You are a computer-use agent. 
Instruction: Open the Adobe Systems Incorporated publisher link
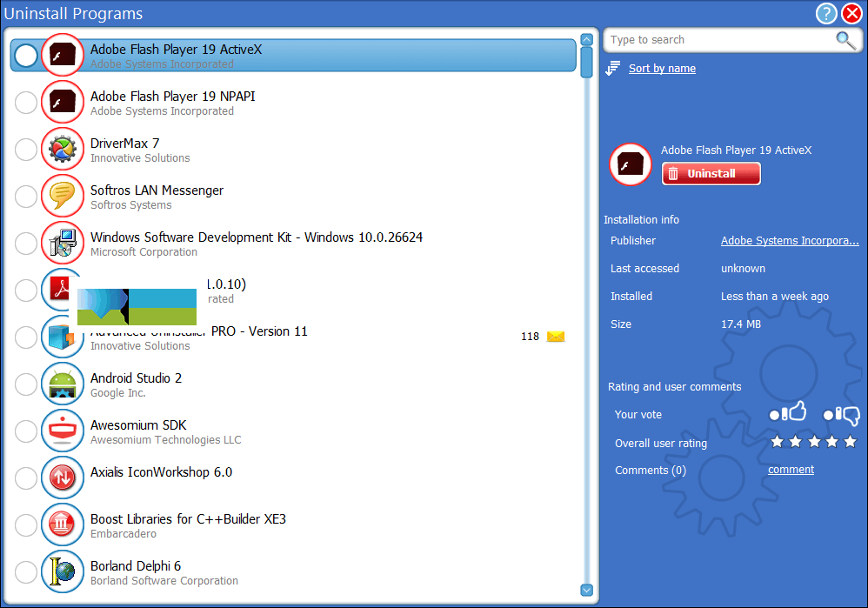tap(789, 241)
